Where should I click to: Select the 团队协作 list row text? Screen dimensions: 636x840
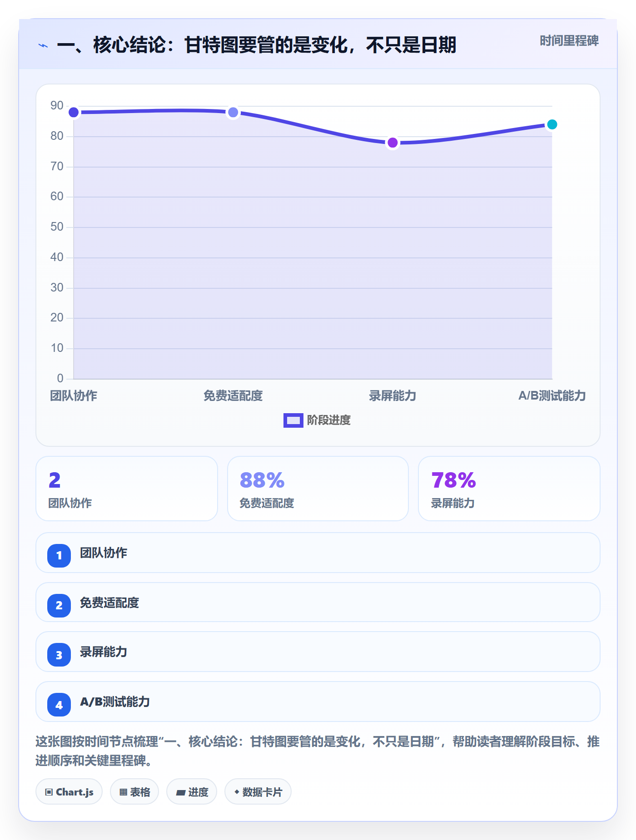coord(104,553)
